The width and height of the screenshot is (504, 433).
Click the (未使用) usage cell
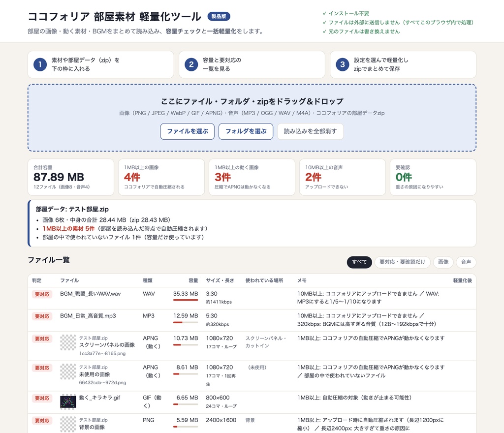tap(257, 368)
